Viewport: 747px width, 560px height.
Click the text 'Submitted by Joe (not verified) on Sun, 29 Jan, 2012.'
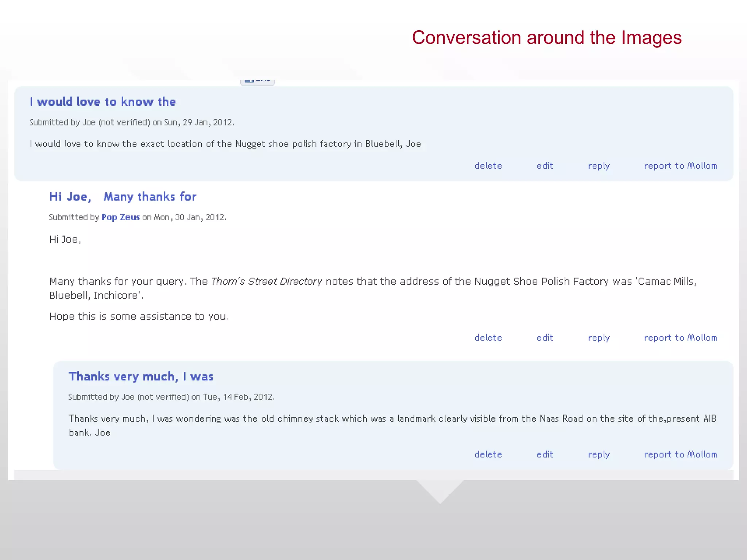tap(132, 122)
